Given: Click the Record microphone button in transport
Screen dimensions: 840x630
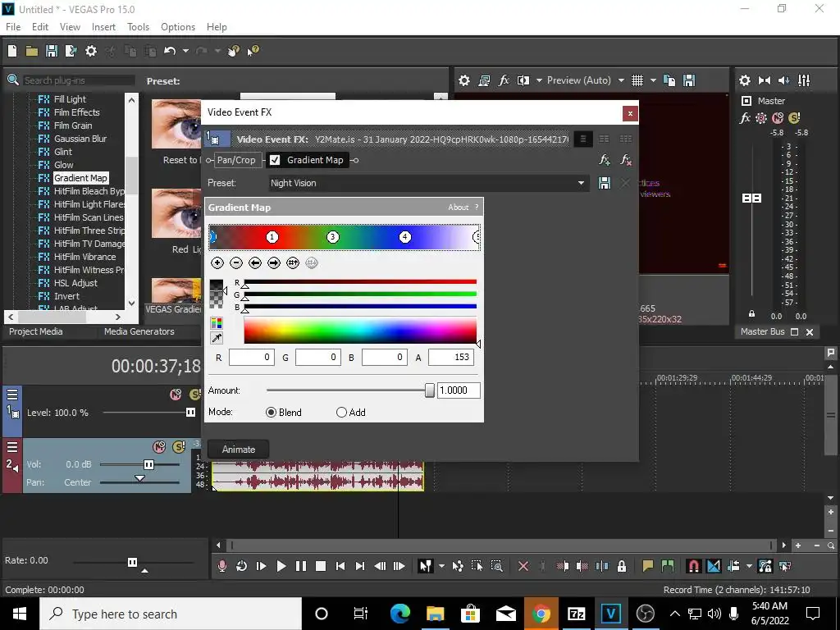Looking at the screenshot, I should (221, 566).
